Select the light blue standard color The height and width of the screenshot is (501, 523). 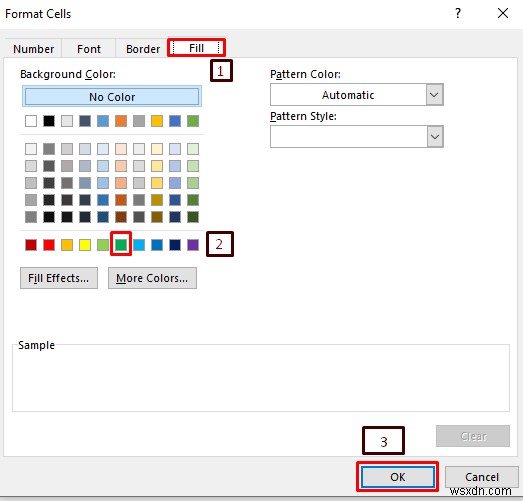pos(139,245)
